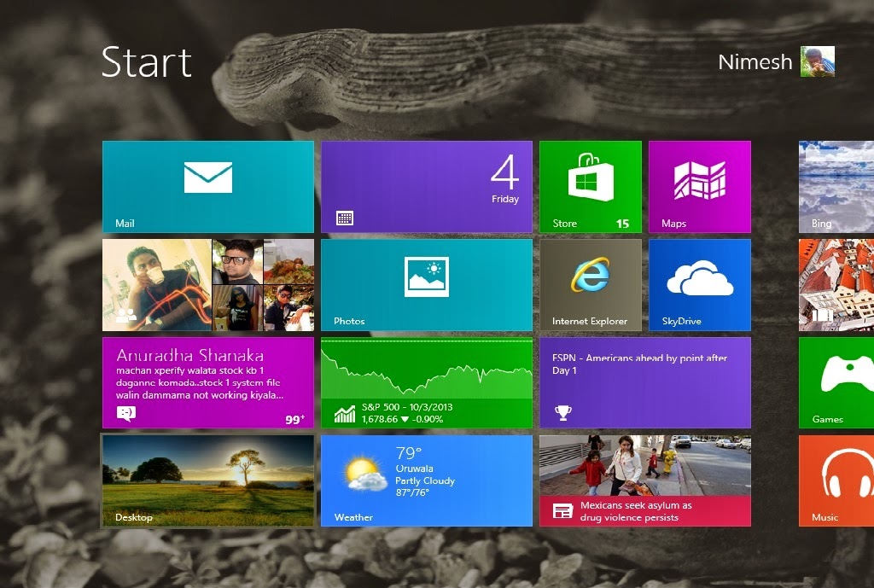Click the Finance chart icon in stock tile

click(x=345, y=414)
